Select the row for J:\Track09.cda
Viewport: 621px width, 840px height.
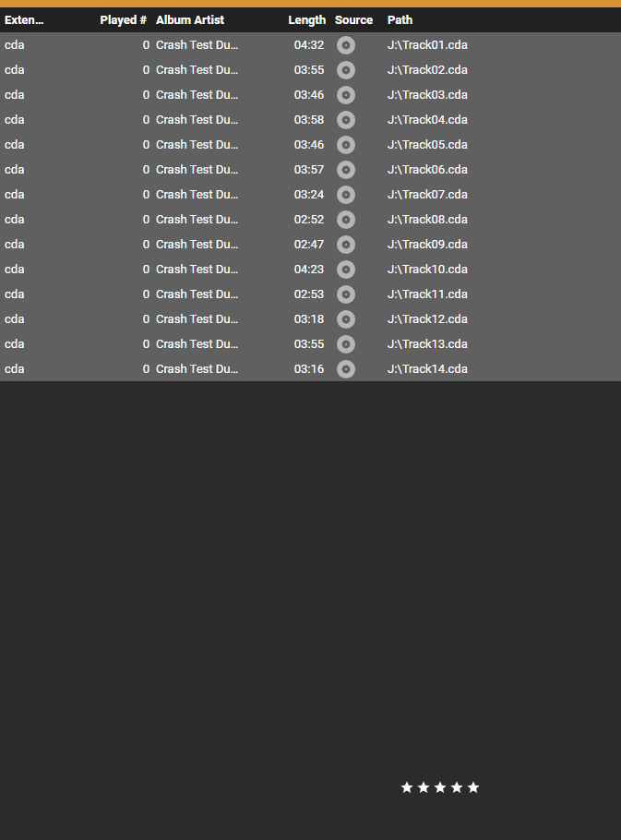pyautogui.click(x=310, y=245)
